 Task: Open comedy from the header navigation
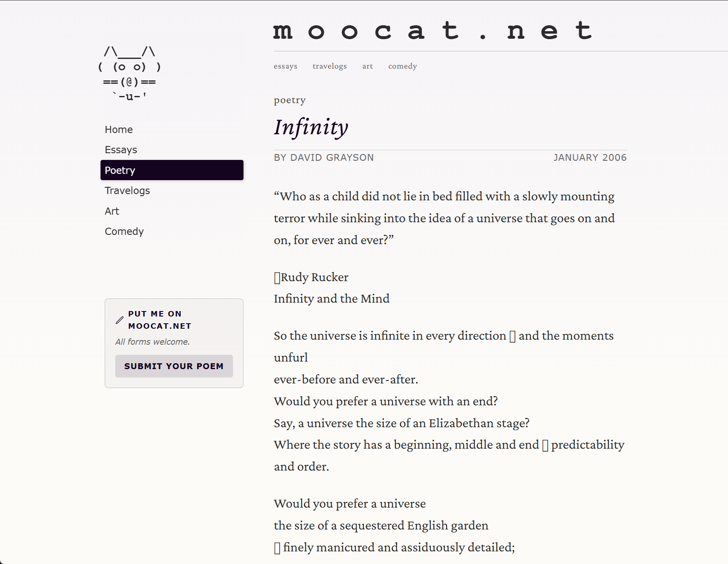pyautogui.click(x=402, y=66)
